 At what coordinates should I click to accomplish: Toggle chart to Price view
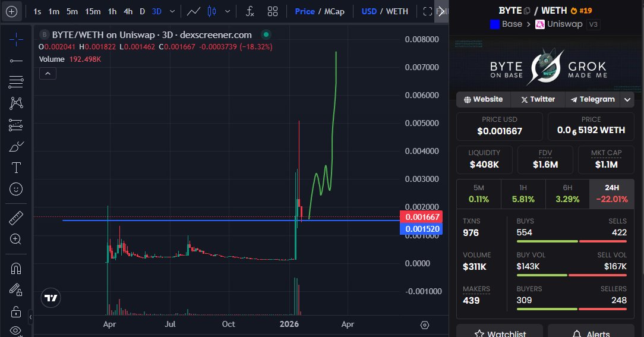(305, 11)
